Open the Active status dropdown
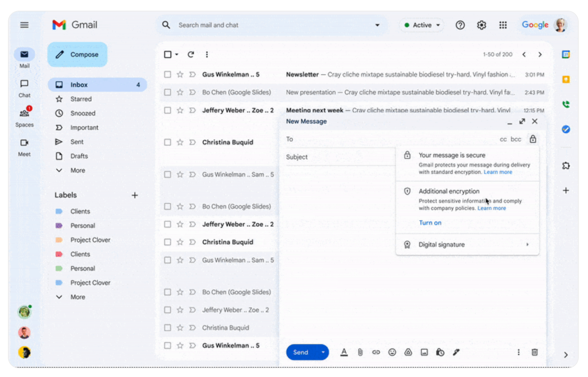 421,25
